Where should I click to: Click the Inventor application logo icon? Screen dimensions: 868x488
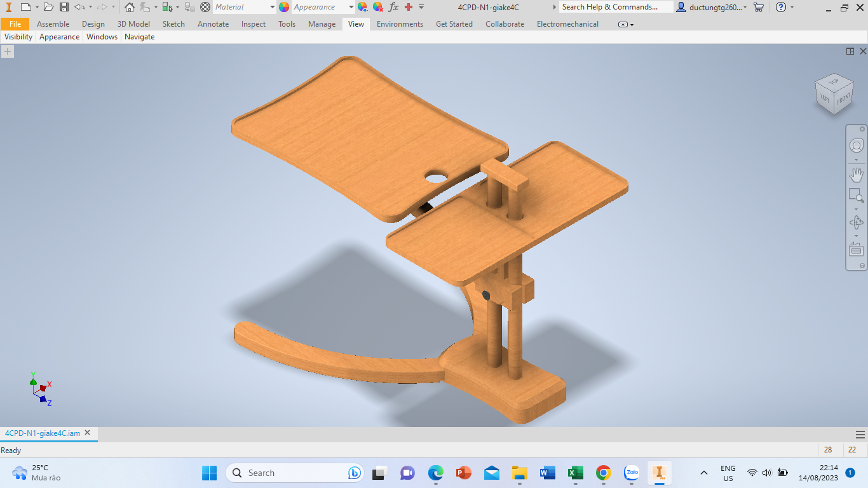(x=8, y=7)
